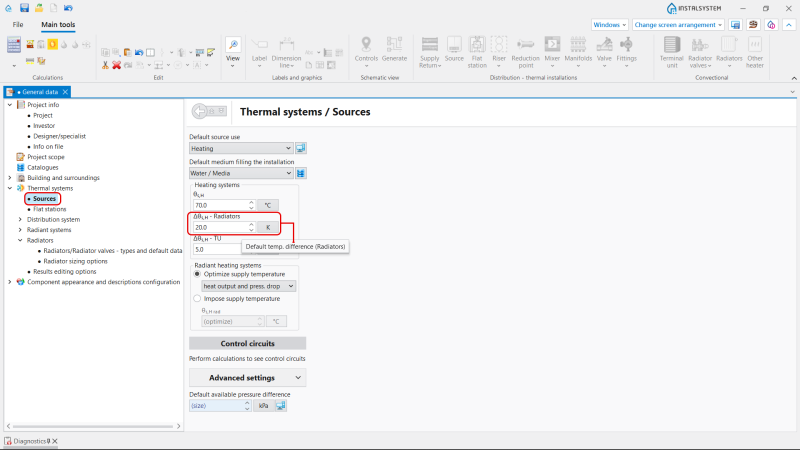Click the Generate schematic view icon
The width and height of the screenshot is (800, 450).
click(394, 49)
